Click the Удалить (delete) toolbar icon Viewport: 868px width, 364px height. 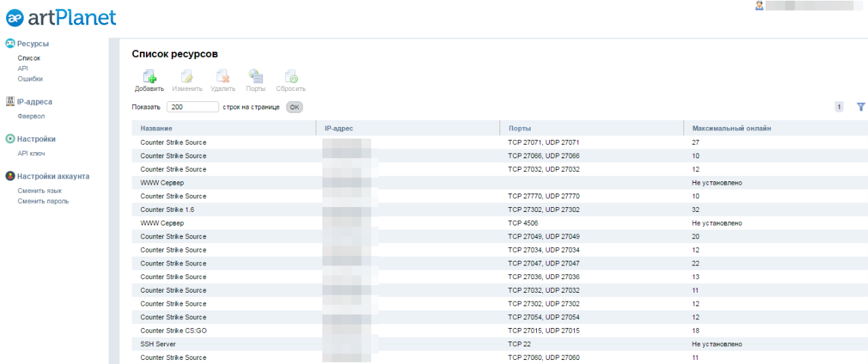pyautogui.click(x=223, y=77)
